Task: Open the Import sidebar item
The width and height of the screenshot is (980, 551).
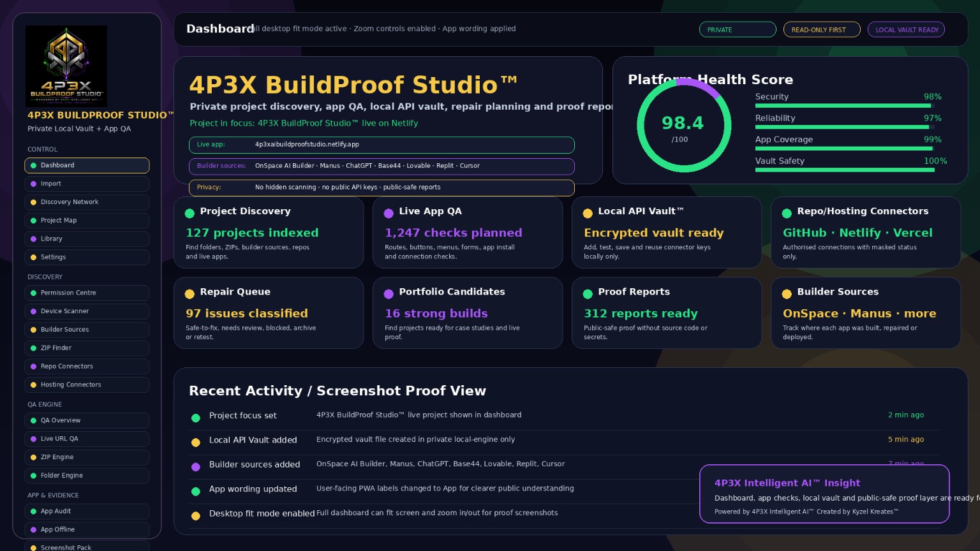Action: (87, 184)
